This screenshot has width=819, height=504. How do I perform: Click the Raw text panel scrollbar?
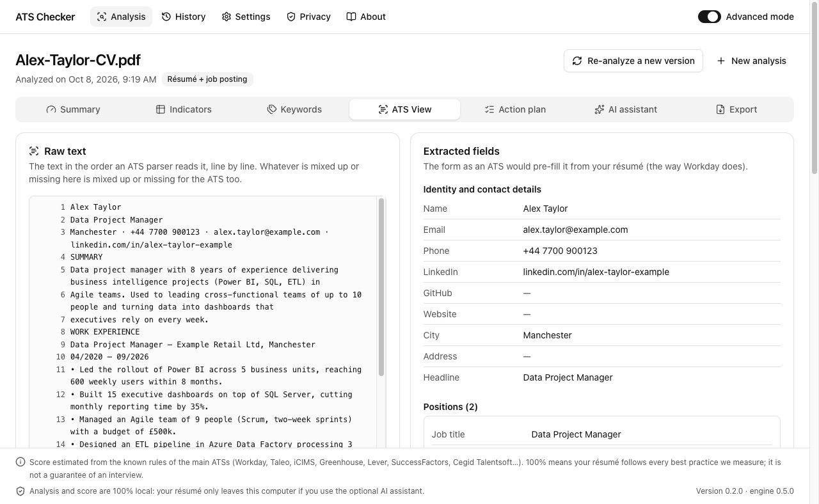pos(381,287)
